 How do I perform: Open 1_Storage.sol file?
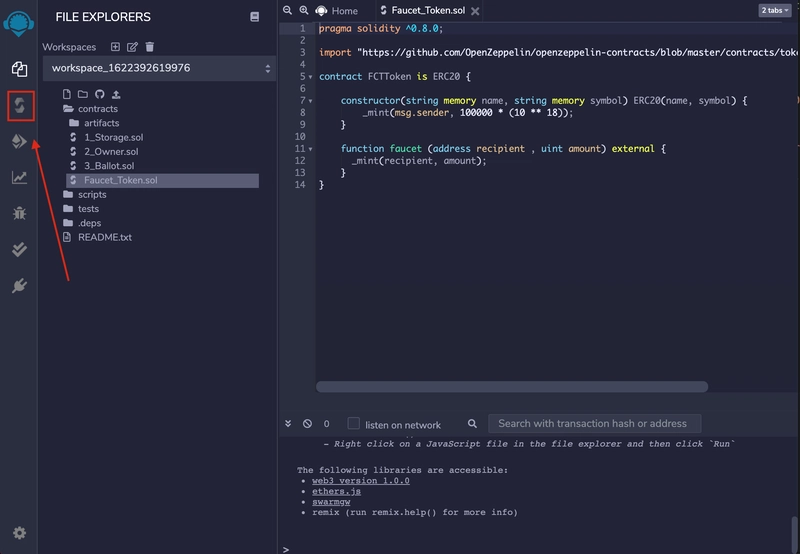tap(113, 137)
